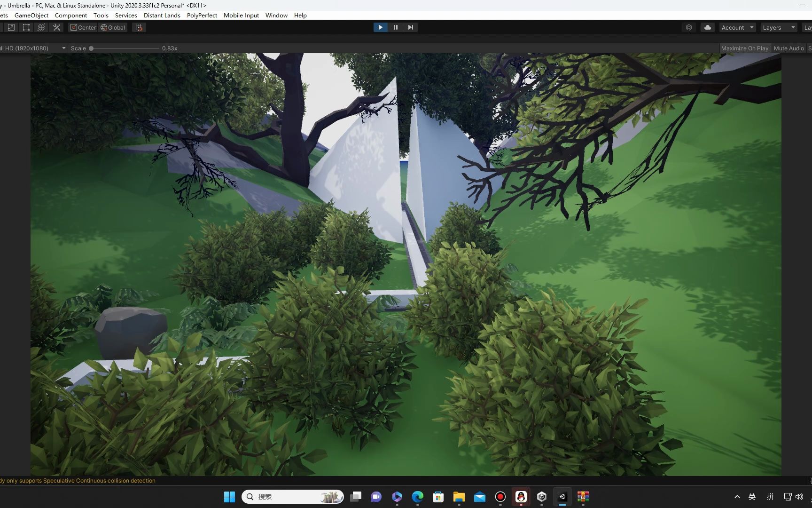
Task: Open the Distant Lands menu
Action: coord(162,15)
